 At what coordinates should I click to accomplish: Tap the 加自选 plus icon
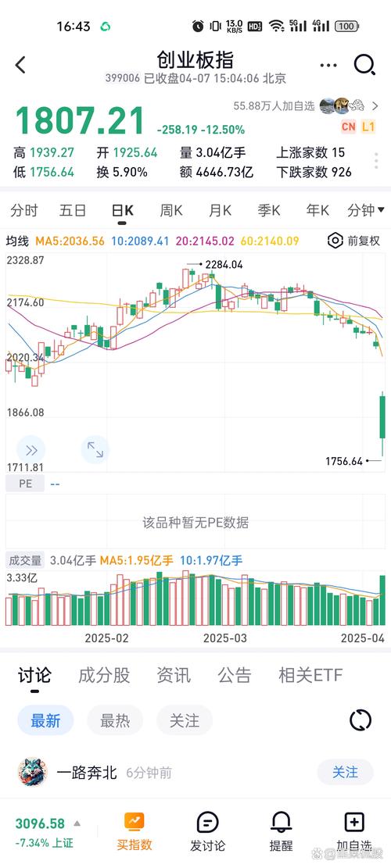click(x=354, y=823)
